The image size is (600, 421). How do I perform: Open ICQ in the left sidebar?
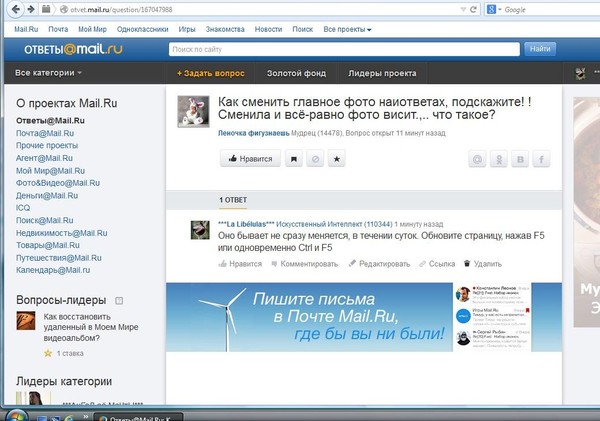click(x=23, y=208)
